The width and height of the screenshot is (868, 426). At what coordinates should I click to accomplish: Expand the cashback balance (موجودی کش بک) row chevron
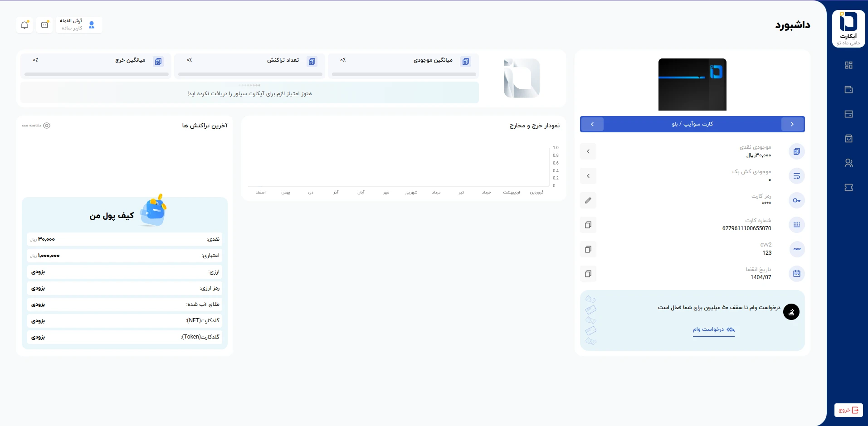(588, 176)
